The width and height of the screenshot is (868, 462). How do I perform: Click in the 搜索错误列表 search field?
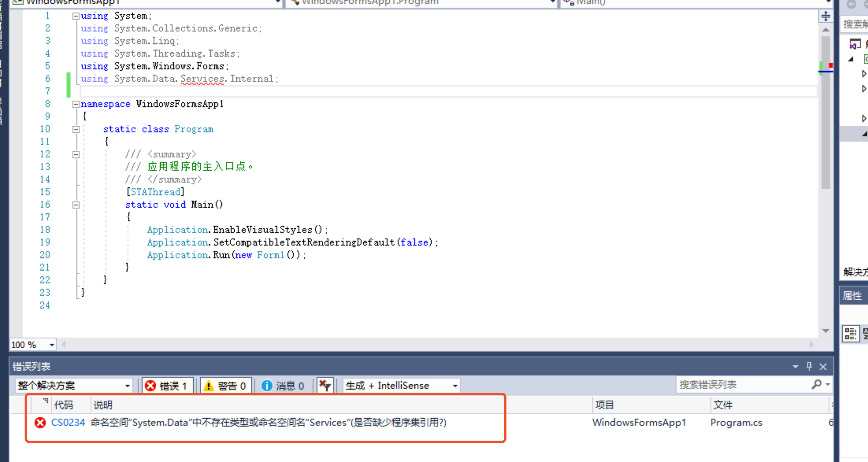point(742,384)
